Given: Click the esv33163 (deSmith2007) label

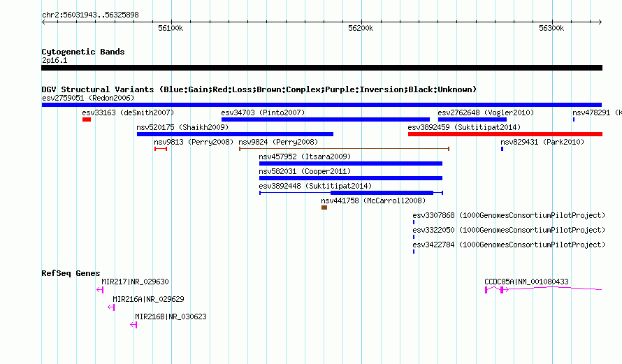Looking at the screenshot, I should [x=128, y=112].
